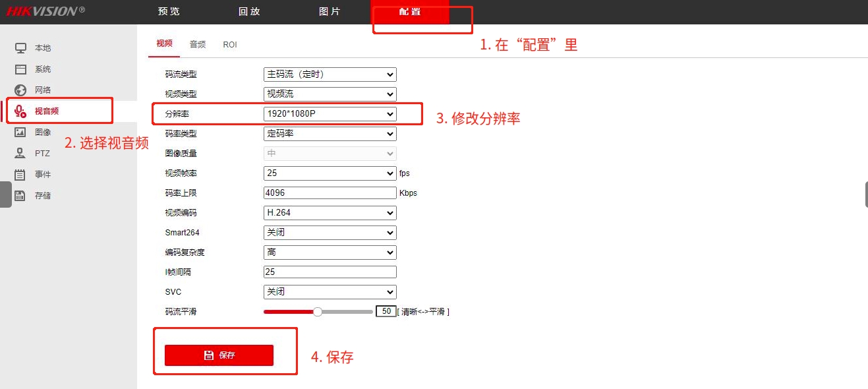
Task: Click the 图像 picture icon in sidebar
Action: (x=20, y=133)
